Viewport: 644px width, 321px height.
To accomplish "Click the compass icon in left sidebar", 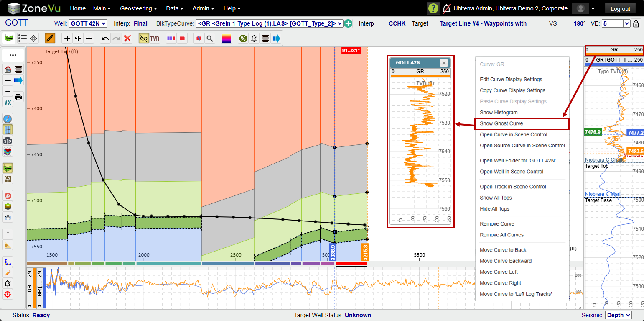I will click(x=8, y=118).
